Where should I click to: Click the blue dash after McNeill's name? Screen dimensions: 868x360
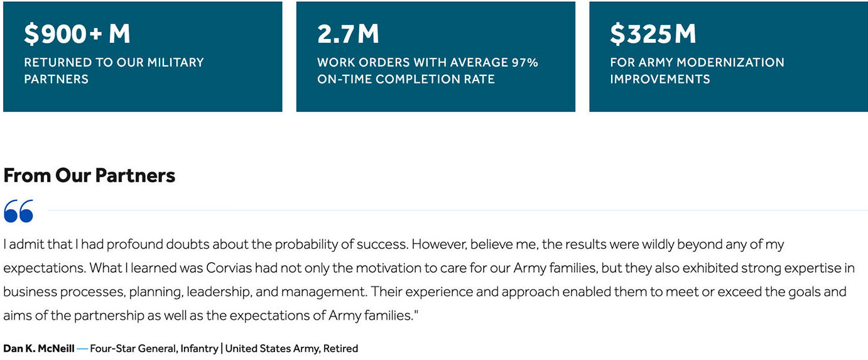[82, 348]
